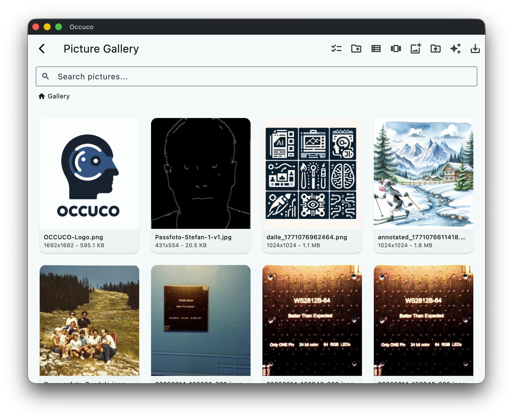Add a new image to the gallery
The image size is (513, 420).
click(x=416, y=49)
